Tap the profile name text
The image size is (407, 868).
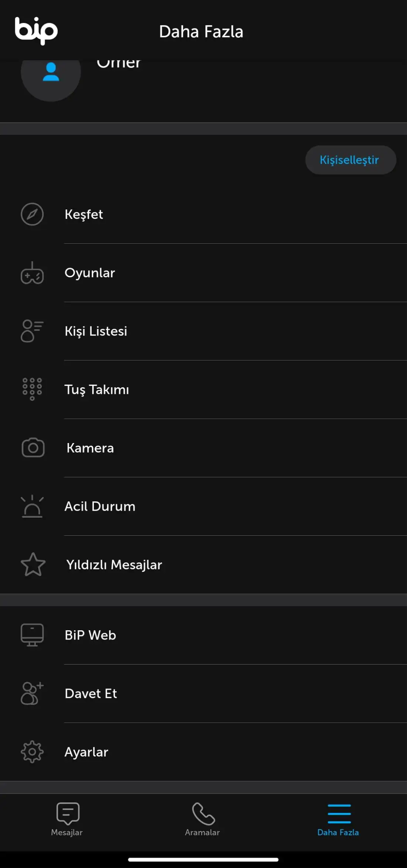[119, 64]
